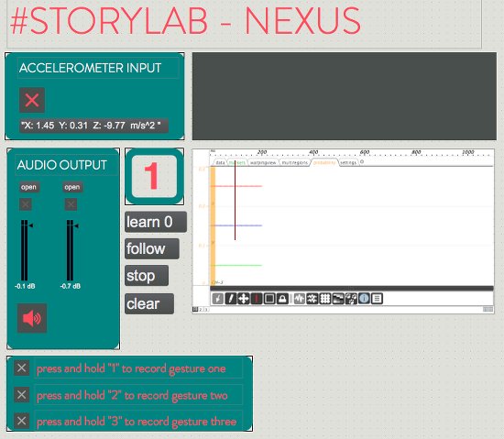Click the four-arrow move tool icon

click(244, 299)
